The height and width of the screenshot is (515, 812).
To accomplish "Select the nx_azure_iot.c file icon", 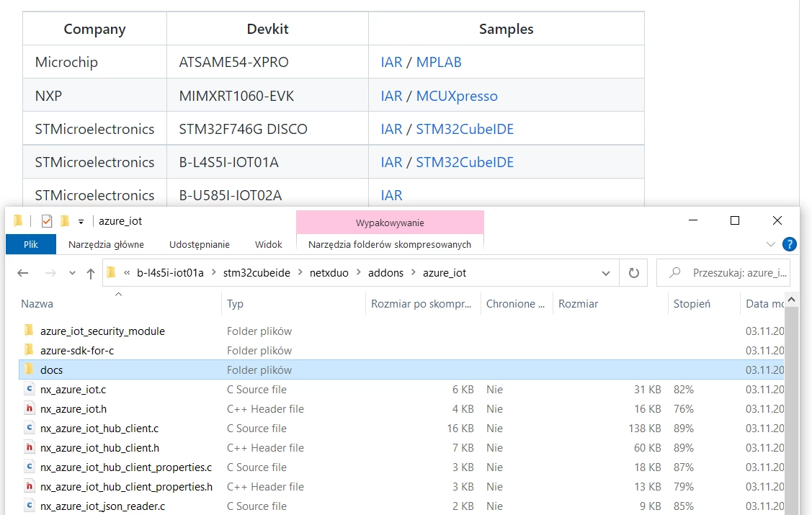I will click(x=30, y=389).
